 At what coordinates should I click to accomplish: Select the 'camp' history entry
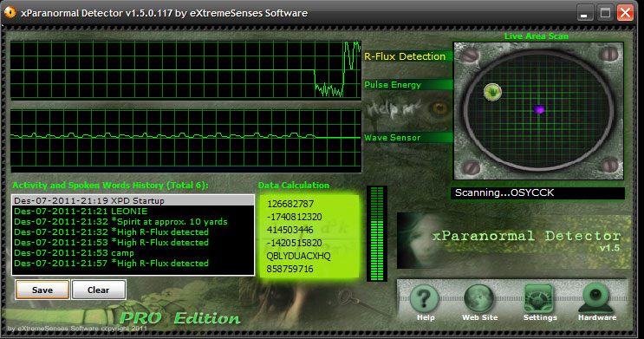coord(133,252)
